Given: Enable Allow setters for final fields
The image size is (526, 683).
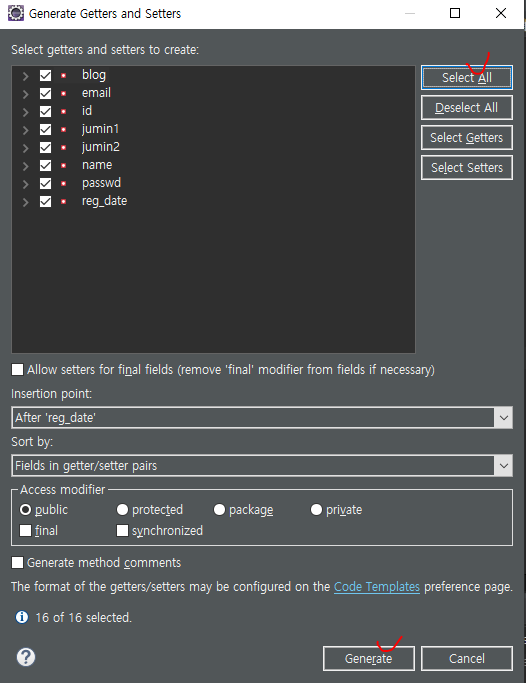Looking at the screenshot, I should click(x=17, y=369).
